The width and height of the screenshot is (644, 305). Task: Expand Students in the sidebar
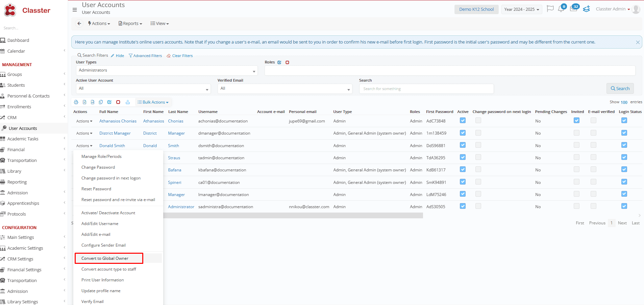16,85
